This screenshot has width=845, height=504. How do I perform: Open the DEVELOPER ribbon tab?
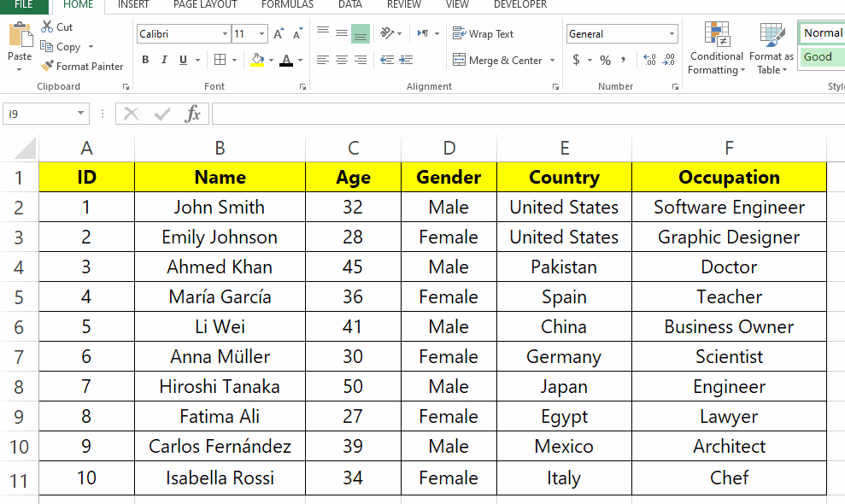(519, 4)
